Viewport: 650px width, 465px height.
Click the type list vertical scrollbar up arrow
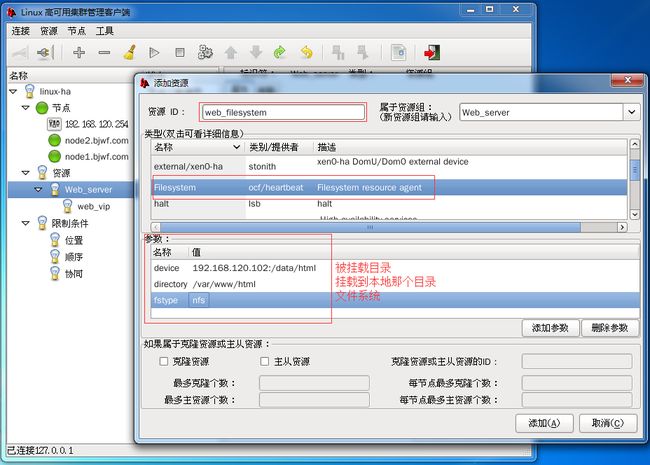pyautogui.click(x=634, y=144)
